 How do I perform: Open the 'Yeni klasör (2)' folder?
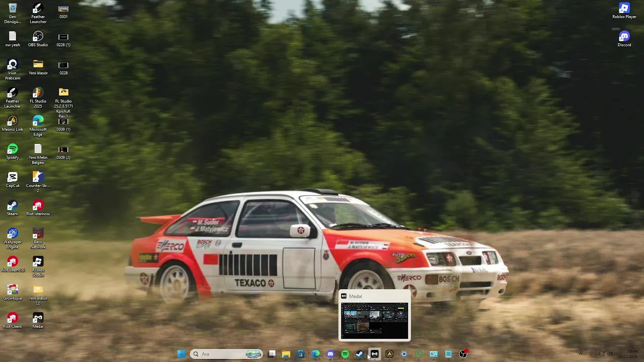click(38, 295)
